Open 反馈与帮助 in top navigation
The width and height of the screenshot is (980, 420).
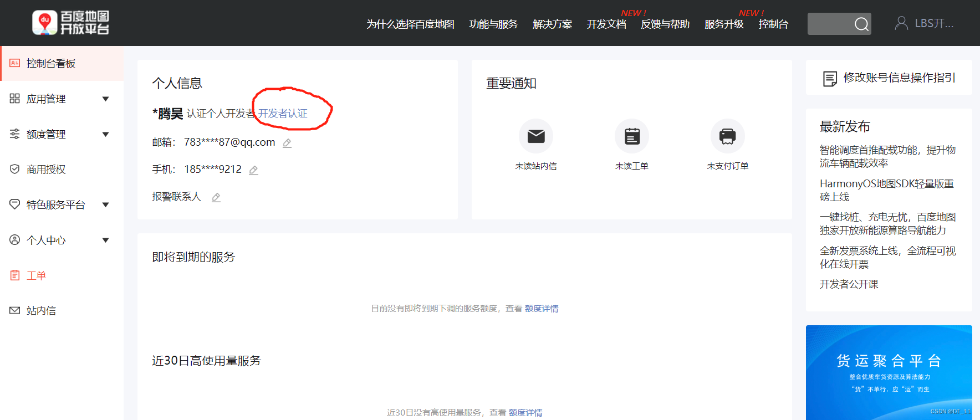click(x=665, y=24)
